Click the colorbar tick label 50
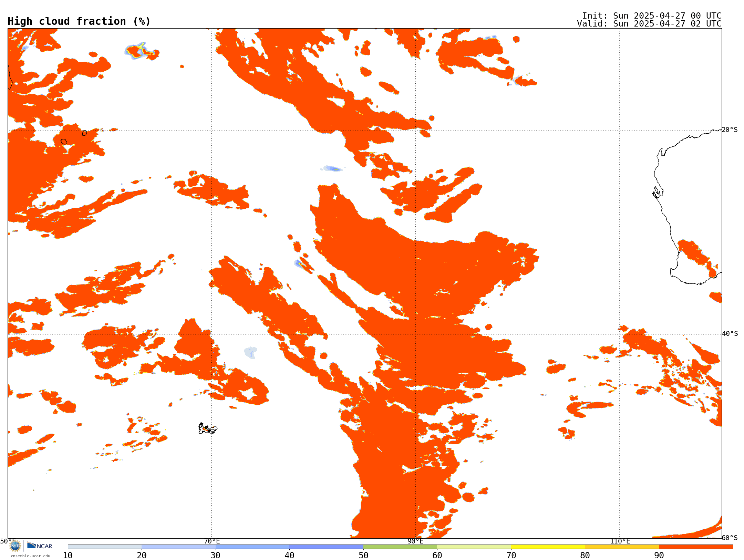 point(363,556)
